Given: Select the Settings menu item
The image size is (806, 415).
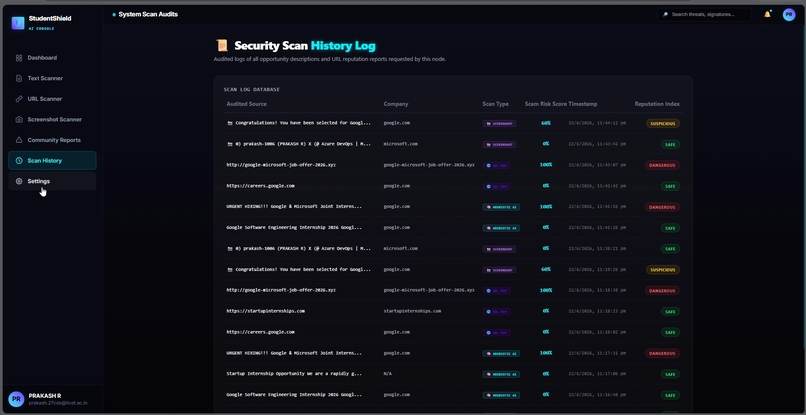Looking at the screenshot, I should (x=52, y=182).
